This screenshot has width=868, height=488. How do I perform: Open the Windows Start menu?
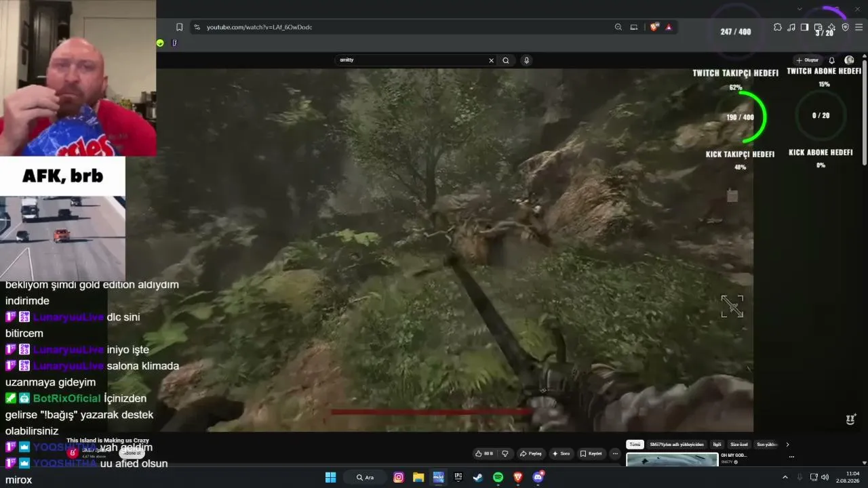330,477
